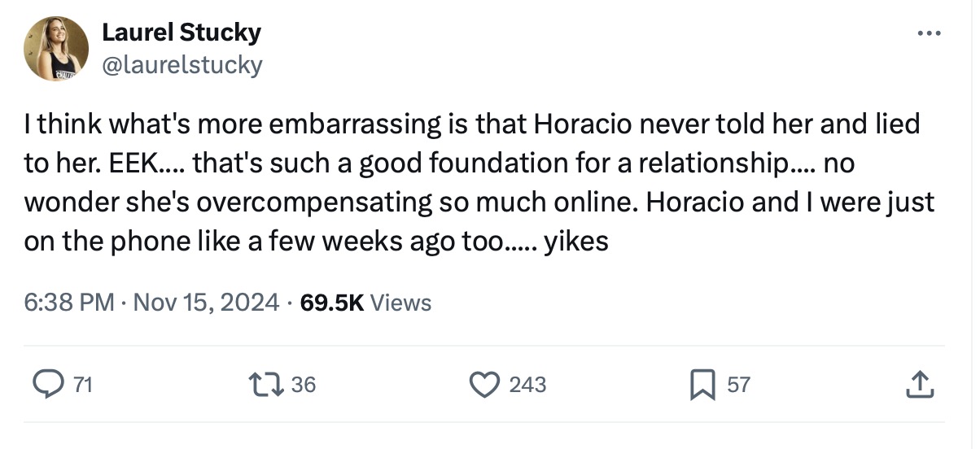980x449 pixels.
Task: Click the repost count 36
Action: pyautogui.click(x=303, y=385)
